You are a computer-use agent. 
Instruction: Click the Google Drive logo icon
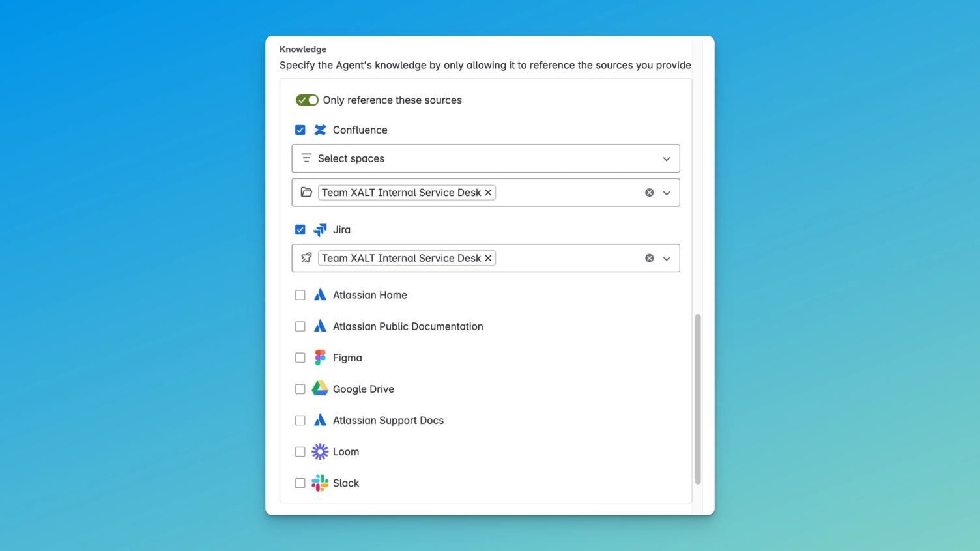click(320, 389)
